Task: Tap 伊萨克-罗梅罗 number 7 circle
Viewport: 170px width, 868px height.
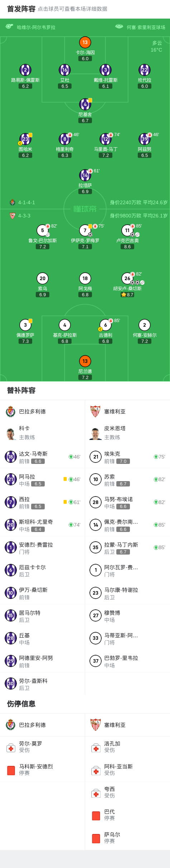Action: pyautogui.click(x=85, y=230)
